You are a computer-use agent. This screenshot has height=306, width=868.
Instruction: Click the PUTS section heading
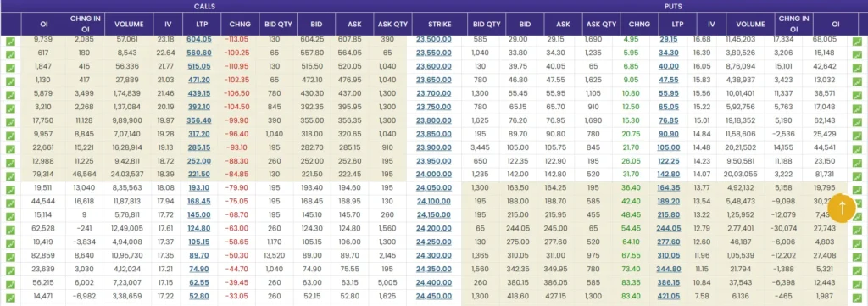[673, 6]
